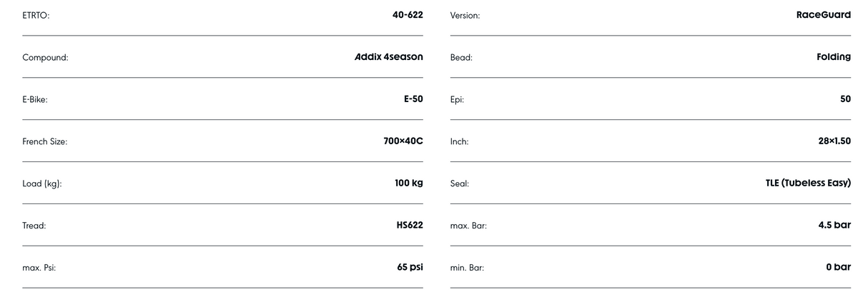
Task: Select French Size value 700×40C
Action: pos(403,141)
